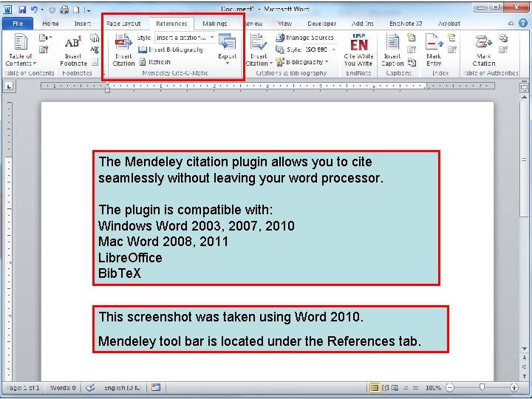Minimize the ribbon with the caret icon

tap(511, 24)
